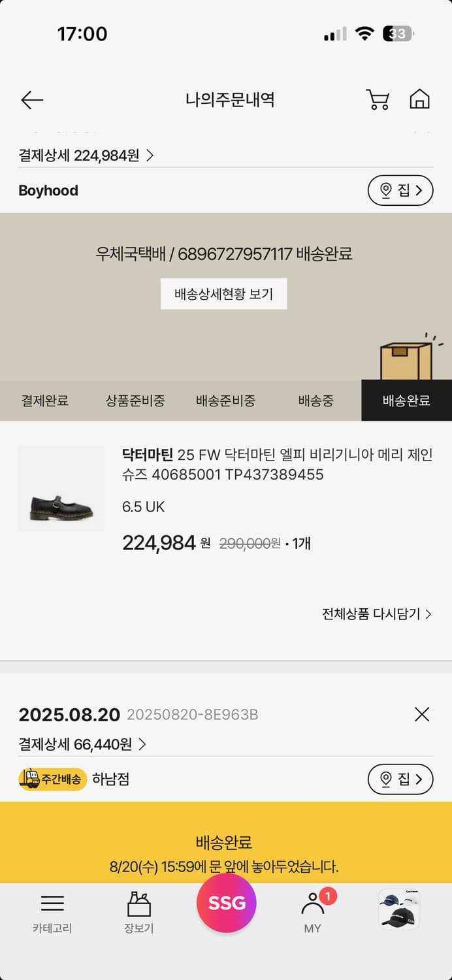Open the SSG center button in bottom navigation
This screenshot has width=452, height=980.
[x=226, y=902]
